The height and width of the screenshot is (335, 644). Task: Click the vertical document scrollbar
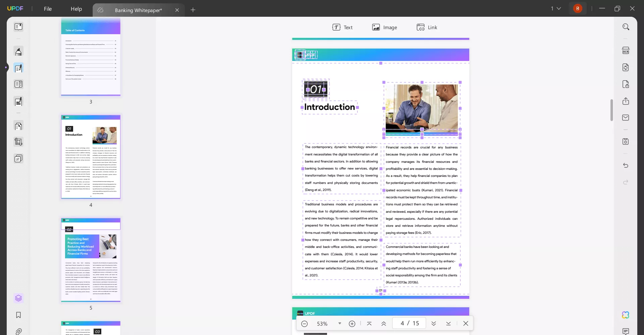(x=612, y=110)
